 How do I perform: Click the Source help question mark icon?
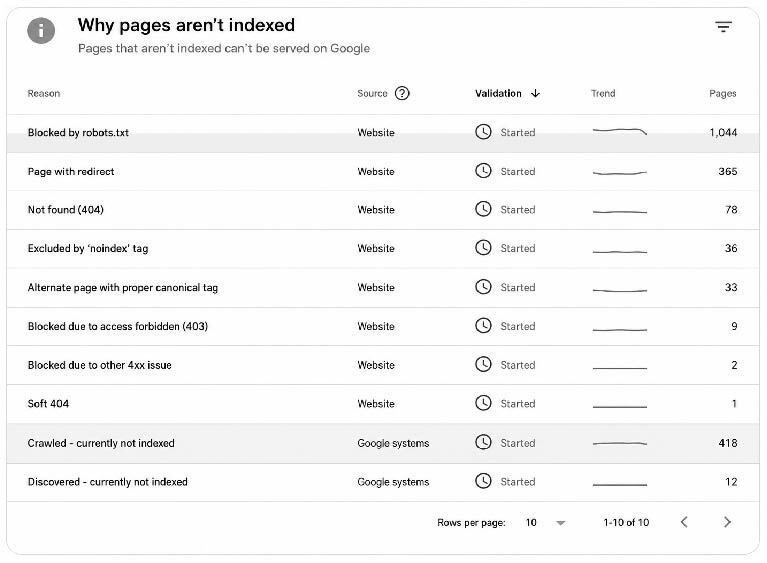(x=402, y=93)
